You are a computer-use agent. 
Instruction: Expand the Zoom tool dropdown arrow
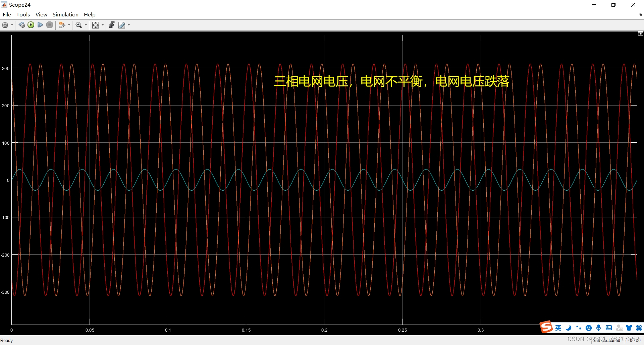pyautogui.click(x=86, y=25)
